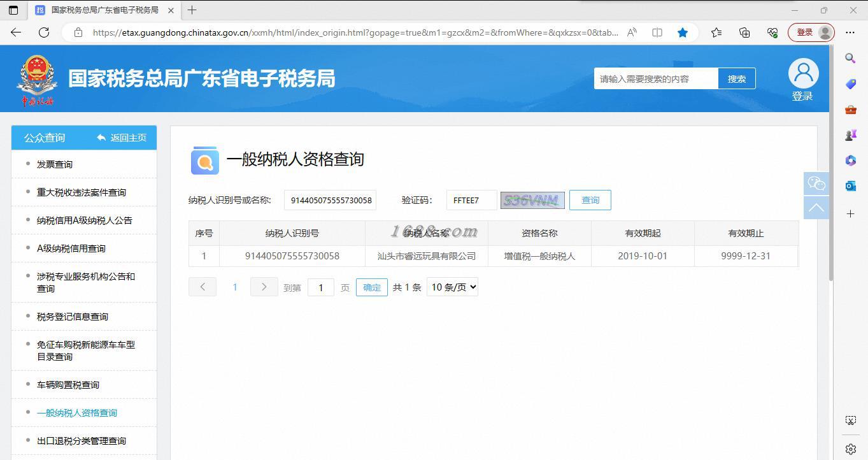Open browser Collections icon

744,32
